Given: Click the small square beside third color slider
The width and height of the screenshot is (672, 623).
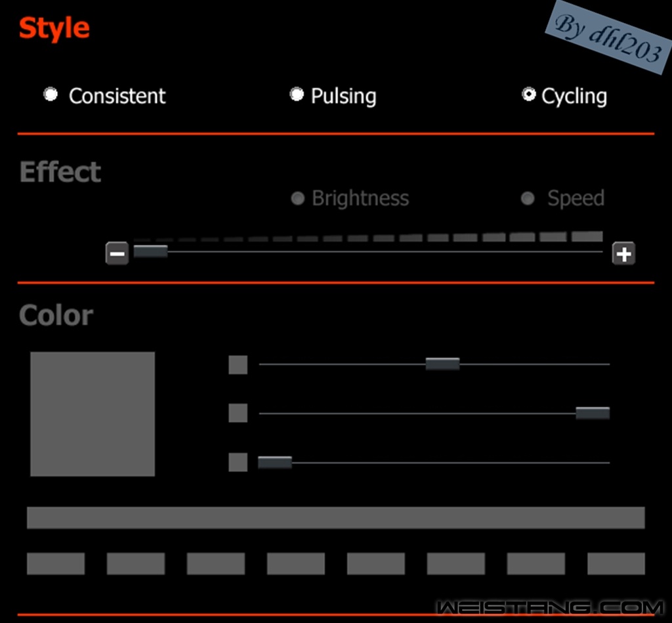Looking at the screenshot, I should click(x=238, y=462).
